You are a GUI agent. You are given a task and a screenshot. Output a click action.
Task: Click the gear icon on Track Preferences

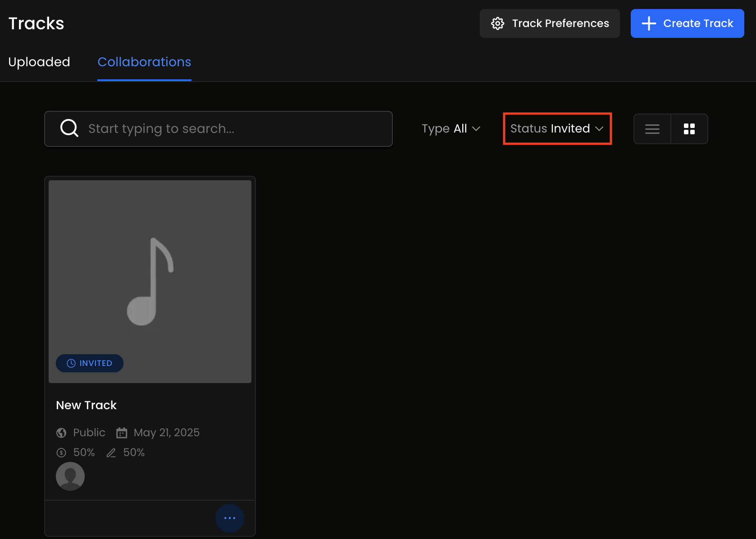coord(498,23)
